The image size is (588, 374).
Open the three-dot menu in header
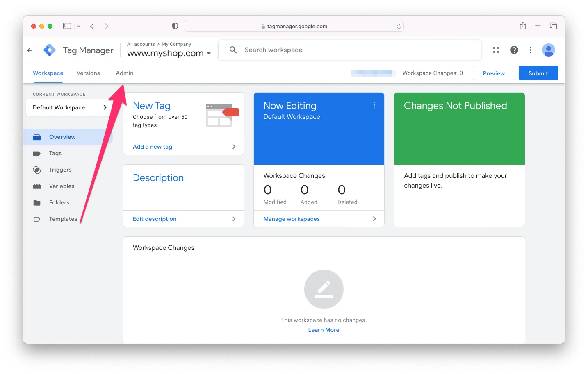531,50
